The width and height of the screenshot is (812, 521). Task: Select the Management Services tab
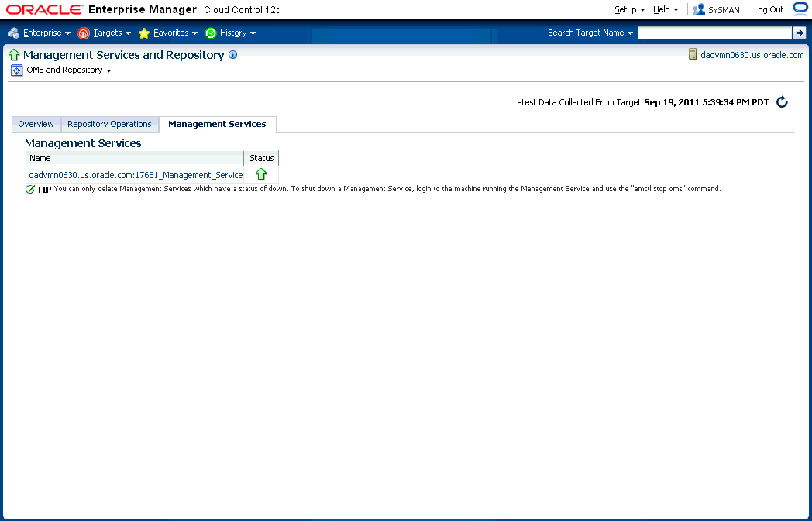click(x=217, y=124)
